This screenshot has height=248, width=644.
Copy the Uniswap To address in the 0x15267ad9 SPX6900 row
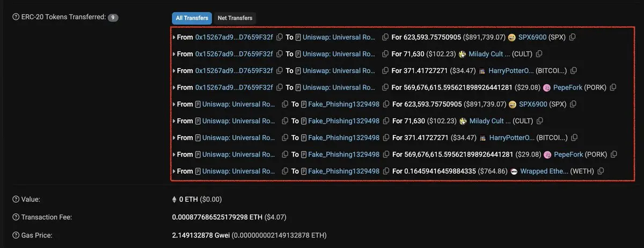(x=385, y=37)
